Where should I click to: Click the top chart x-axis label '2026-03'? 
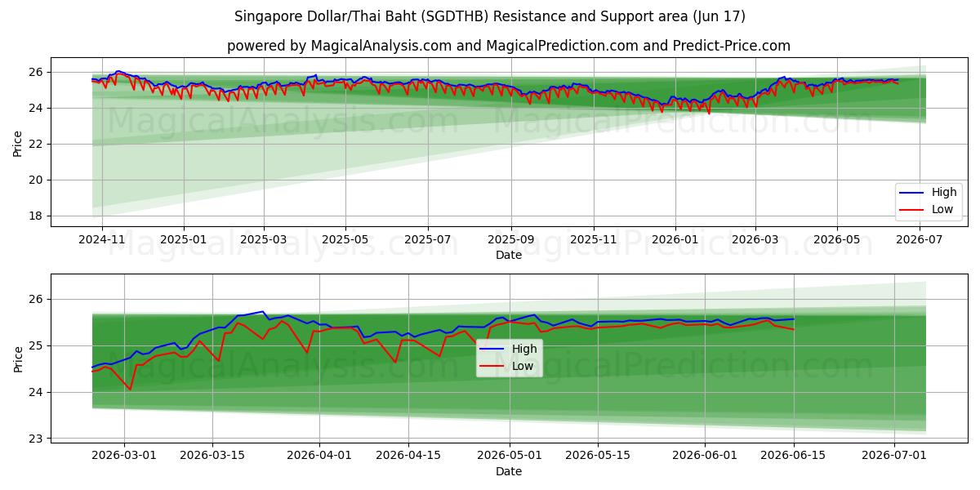click(755, 241)
